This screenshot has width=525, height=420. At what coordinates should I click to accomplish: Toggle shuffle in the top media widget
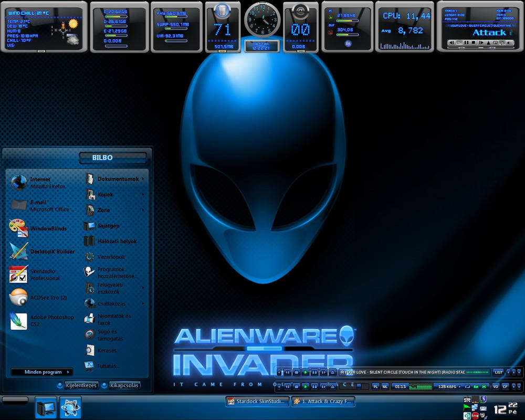(x=502, y=43)
